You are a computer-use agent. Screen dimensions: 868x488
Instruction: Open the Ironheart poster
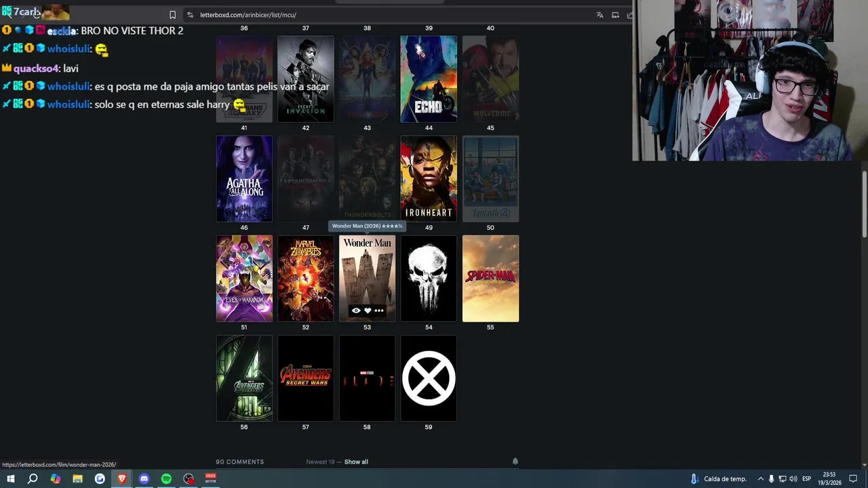point(429,178)
